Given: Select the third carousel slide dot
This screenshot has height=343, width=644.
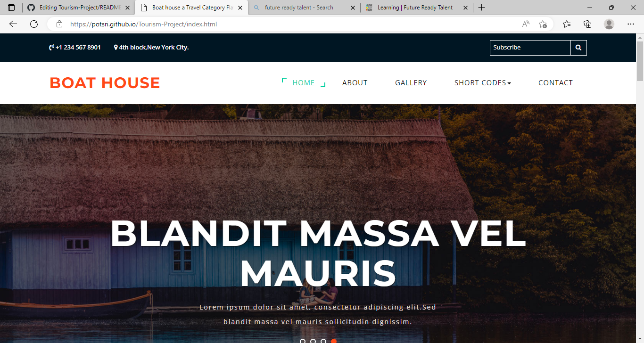Looking at the screenshot, I should (x=323, y=341).
